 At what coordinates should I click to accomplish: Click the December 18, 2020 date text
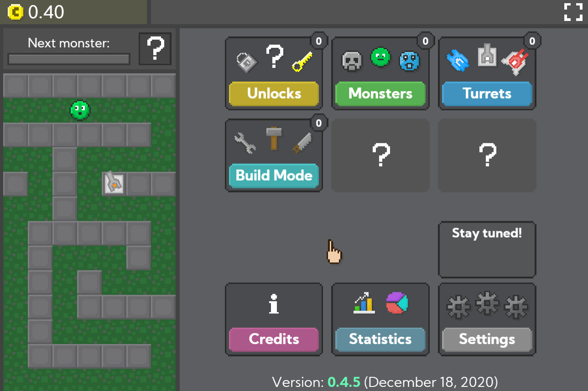tap(431, 382)
